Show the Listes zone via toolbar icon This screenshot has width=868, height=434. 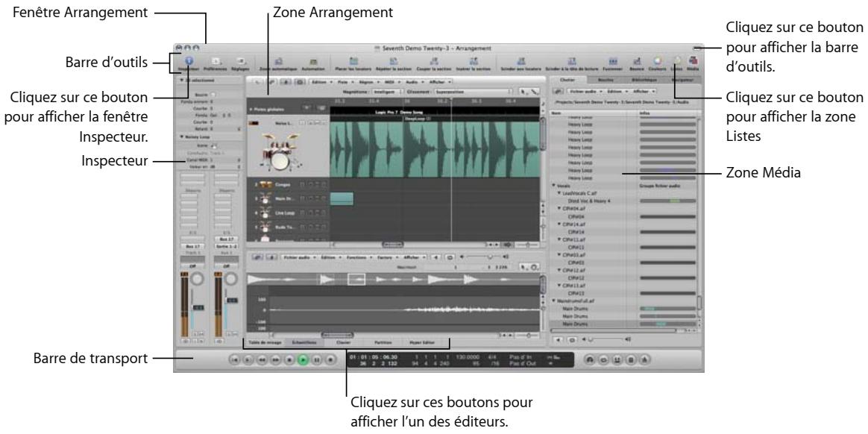click(x=676, y=61)
